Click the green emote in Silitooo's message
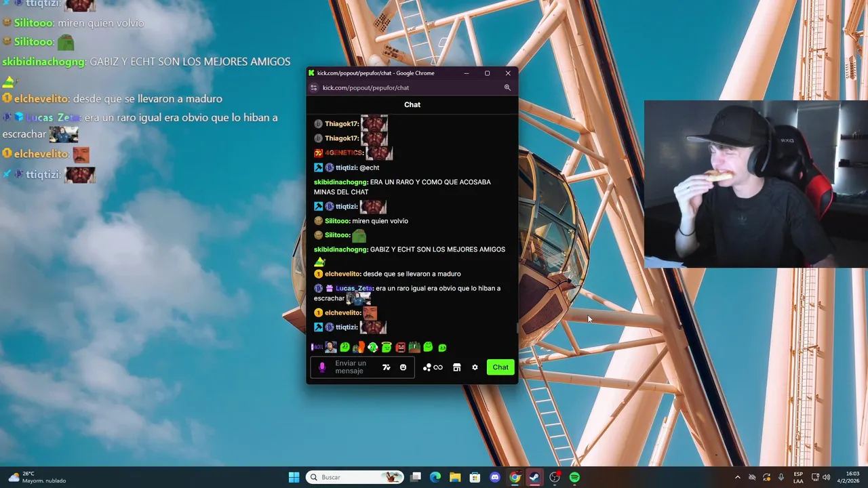The image size is (868, 488). tap(359, 235)
